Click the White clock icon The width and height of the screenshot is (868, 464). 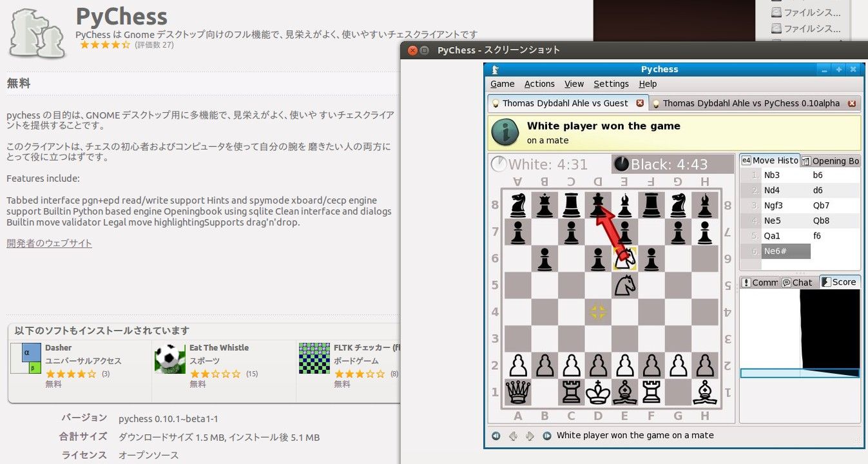click(498, 164)
